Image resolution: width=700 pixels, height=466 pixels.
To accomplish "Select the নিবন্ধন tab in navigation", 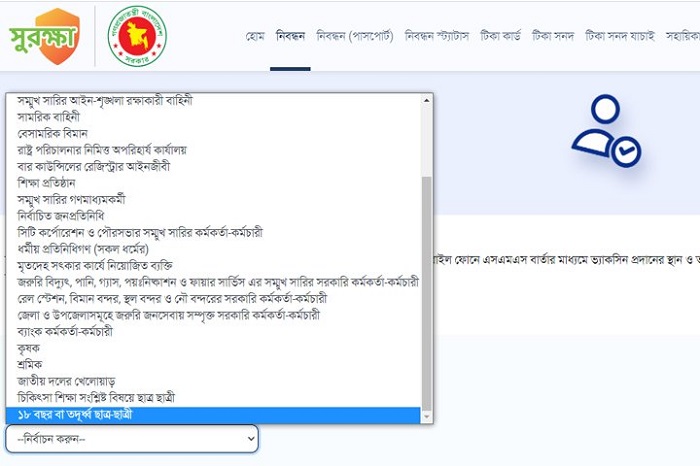I will [x=290, y=36].
